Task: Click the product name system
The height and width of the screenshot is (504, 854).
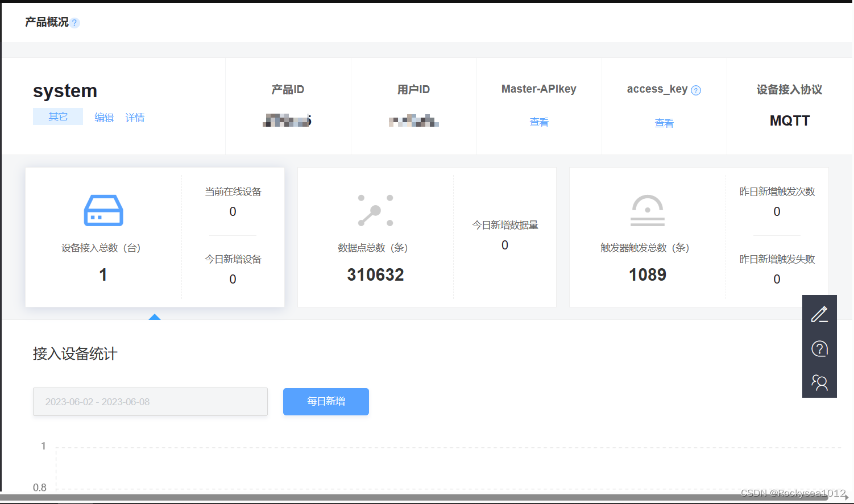Action: 65,90
